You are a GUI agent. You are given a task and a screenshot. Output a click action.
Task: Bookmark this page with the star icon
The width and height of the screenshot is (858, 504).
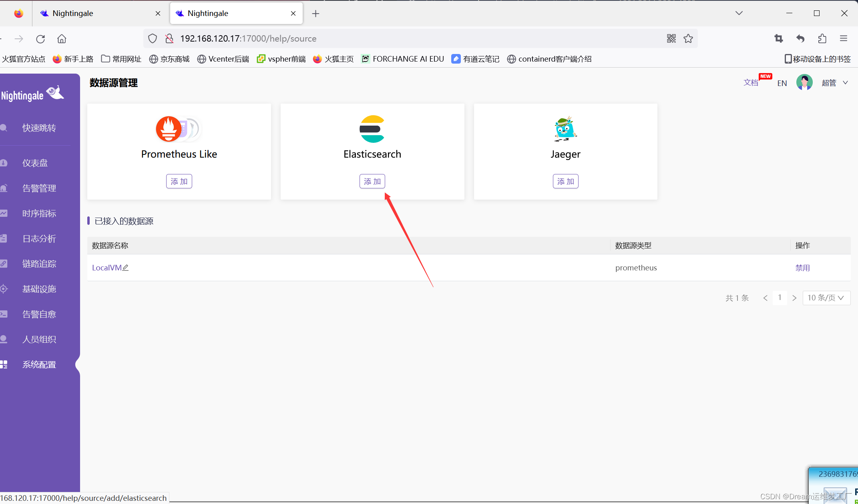(x=688, y=38)
